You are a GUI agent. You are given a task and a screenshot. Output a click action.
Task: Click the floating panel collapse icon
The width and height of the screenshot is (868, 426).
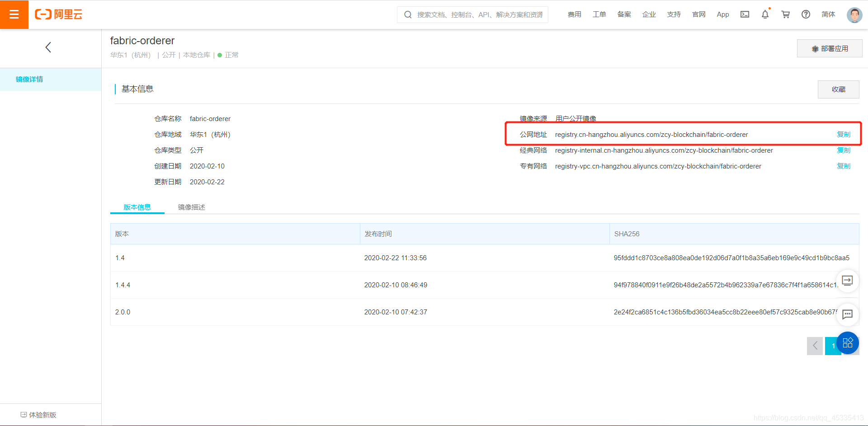coord(847,281)
